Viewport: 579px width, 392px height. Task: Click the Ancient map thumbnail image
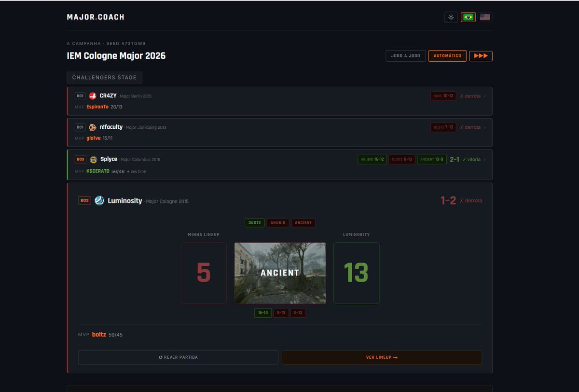[280, 273]
